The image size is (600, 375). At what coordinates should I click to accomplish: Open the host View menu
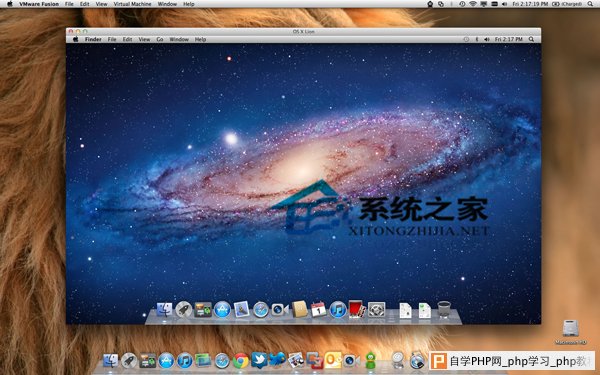point(101,4)
